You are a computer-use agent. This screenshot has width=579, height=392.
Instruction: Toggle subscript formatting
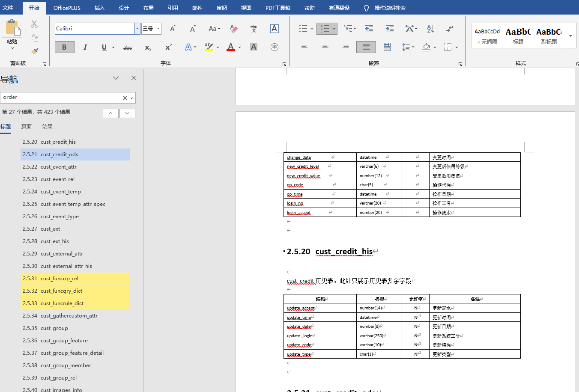tap(148, 48)
